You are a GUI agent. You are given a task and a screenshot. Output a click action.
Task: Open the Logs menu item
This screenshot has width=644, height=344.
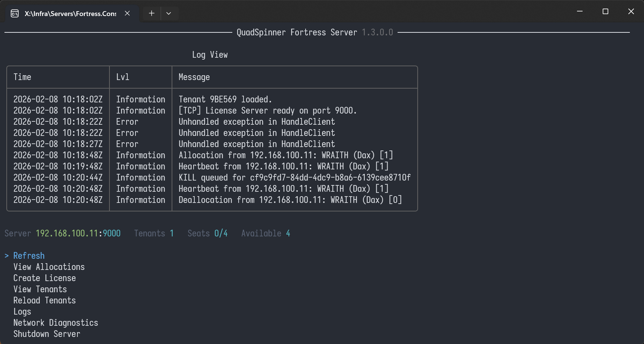click(x=22, y=312)
